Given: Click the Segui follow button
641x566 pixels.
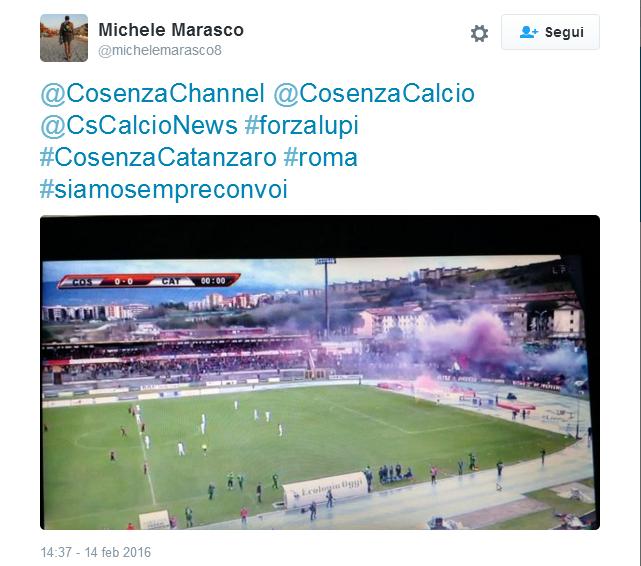Looking at the screenshot, I should tap(550, 32).
